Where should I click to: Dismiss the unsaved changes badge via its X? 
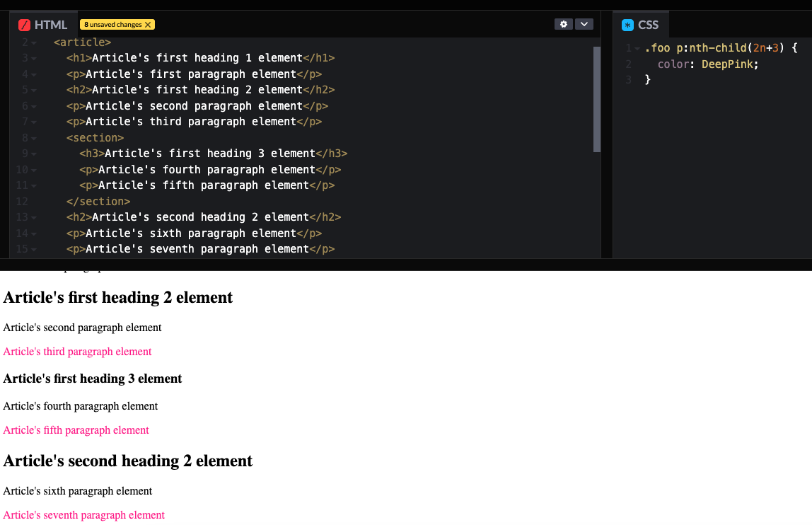[147, 23]
